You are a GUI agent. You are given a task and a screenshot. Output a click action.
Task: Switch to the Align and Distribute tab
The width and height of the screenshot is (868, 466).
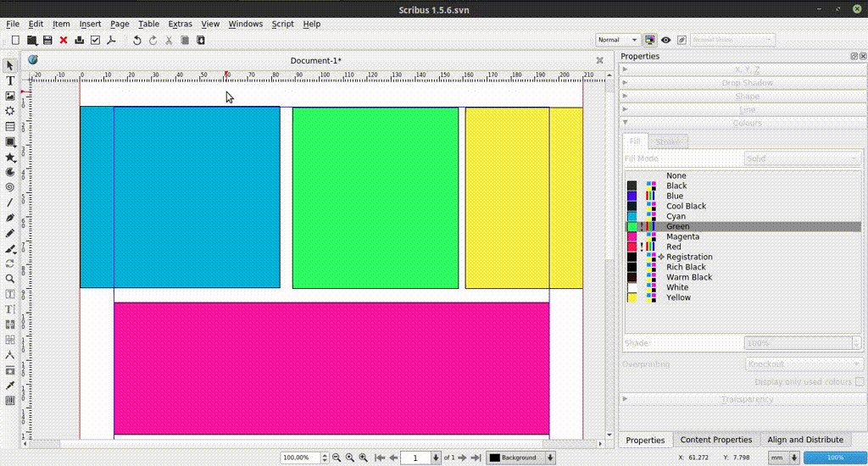pyautogui.click(x=805, y=440)
